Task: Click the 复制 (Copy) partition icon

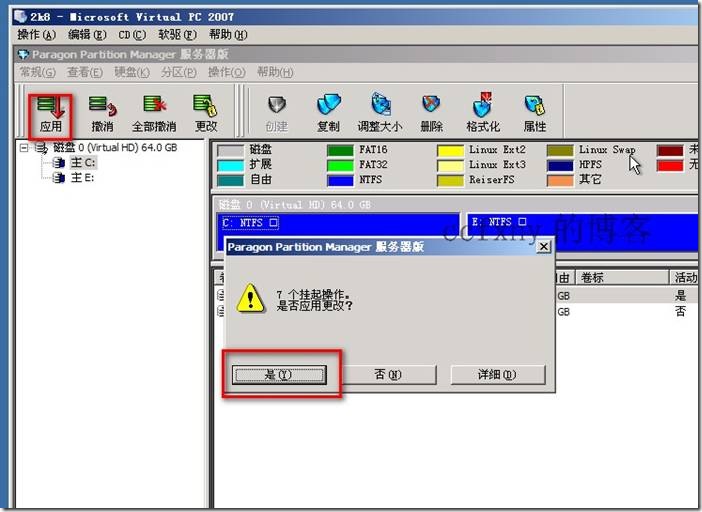Action: coord(329,104)
